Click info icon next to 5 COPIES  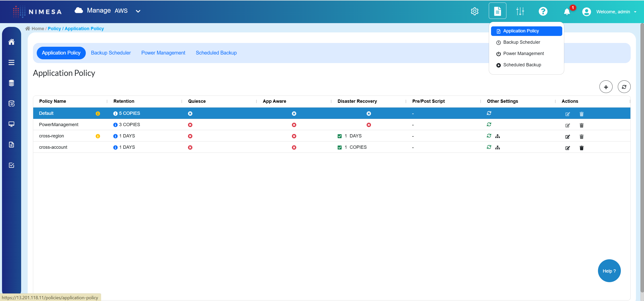pyautogui.click(x=115, y=114)
